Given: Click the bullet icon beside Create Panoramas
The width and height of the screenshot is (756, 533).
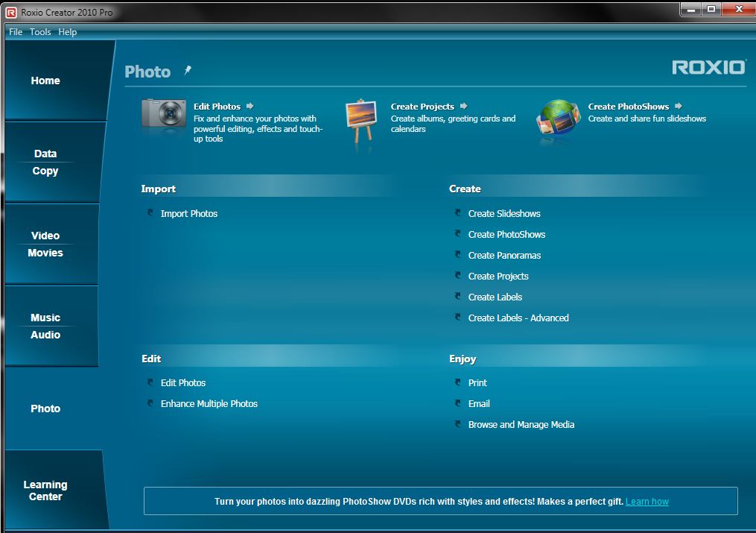Looking at the screenshot, I should (x=457, y=254).
